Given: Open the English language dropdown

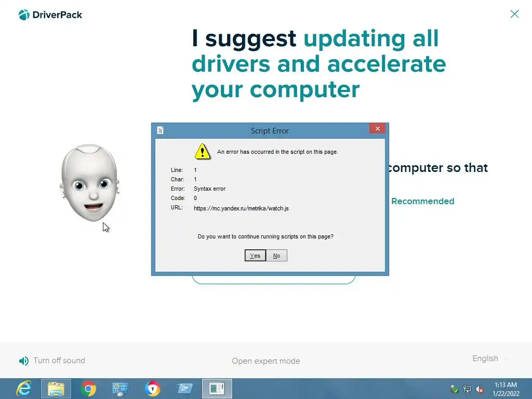Looking at the screenshot, I should pyautogui.click(x=490, y=358).
